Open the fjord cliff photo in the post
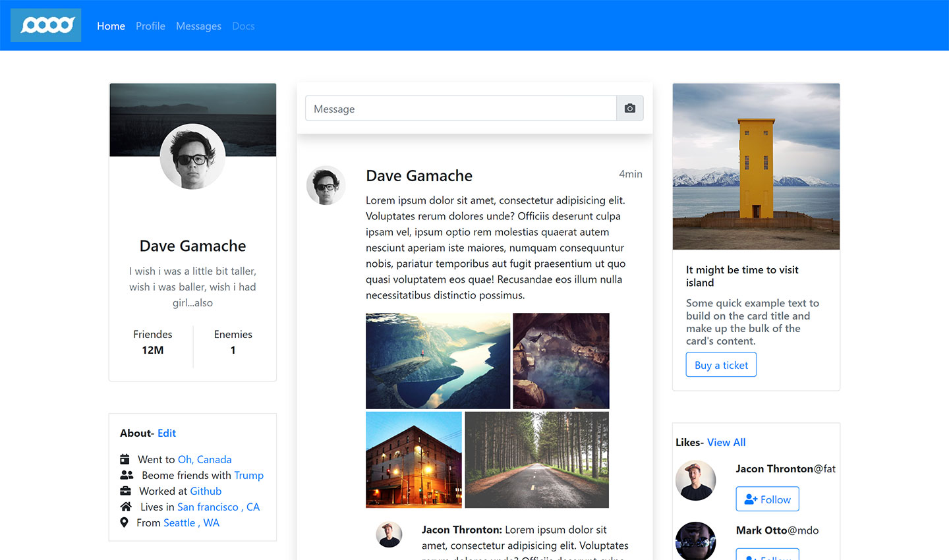The image size is (949, 560). [438, 361]
